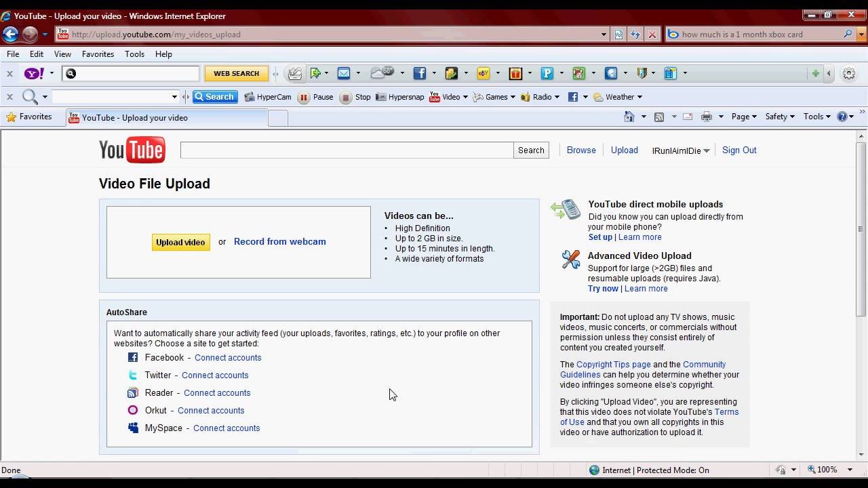Open the weather 68° toolbar icon
Screen dimensions: 868x488
(382, 73)
